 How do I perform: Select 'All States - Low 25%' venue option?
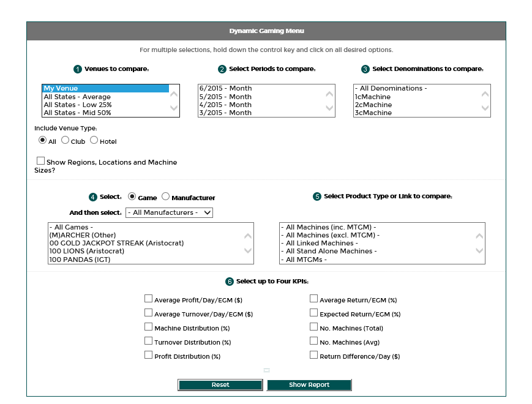click(x=105, y=105)
